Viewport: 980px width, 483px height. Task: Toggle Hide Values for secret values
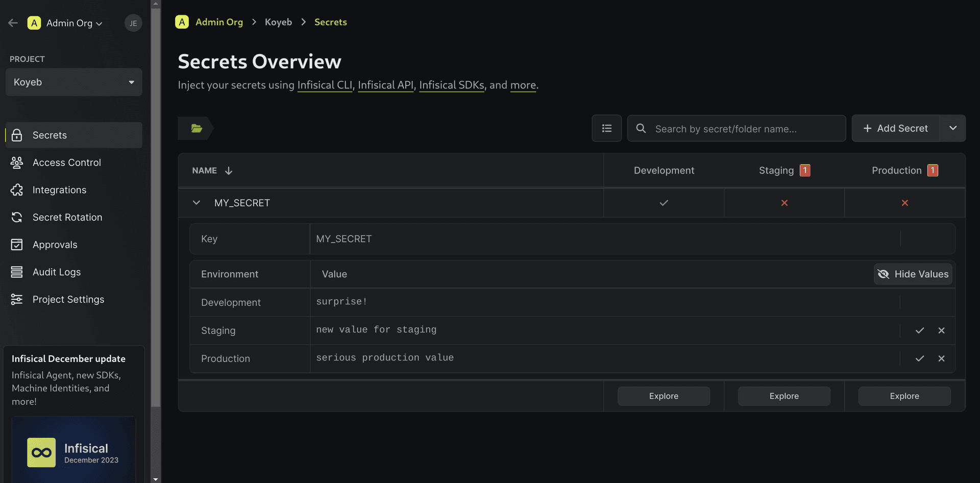913,274
